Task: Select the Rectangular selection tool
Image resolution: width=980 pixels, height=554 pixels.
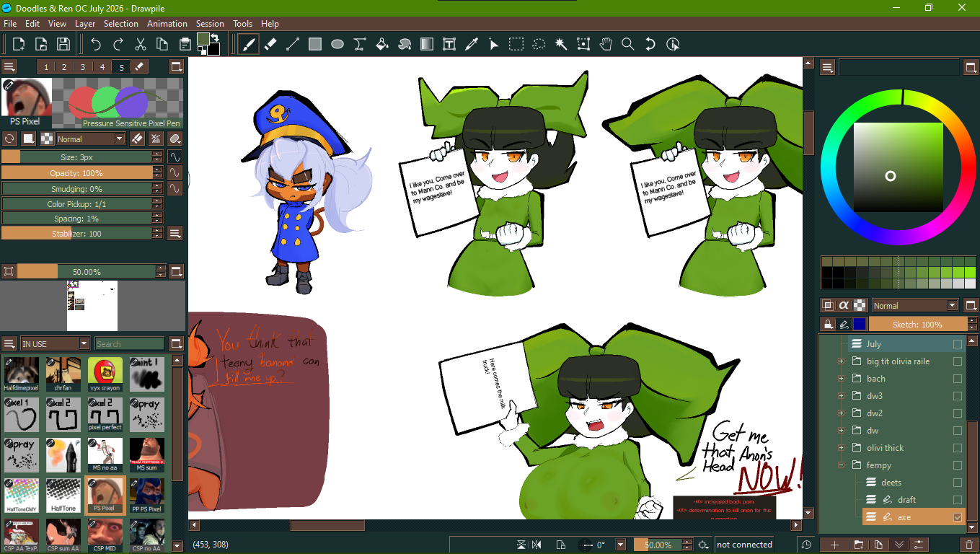Action: point(516,44)
